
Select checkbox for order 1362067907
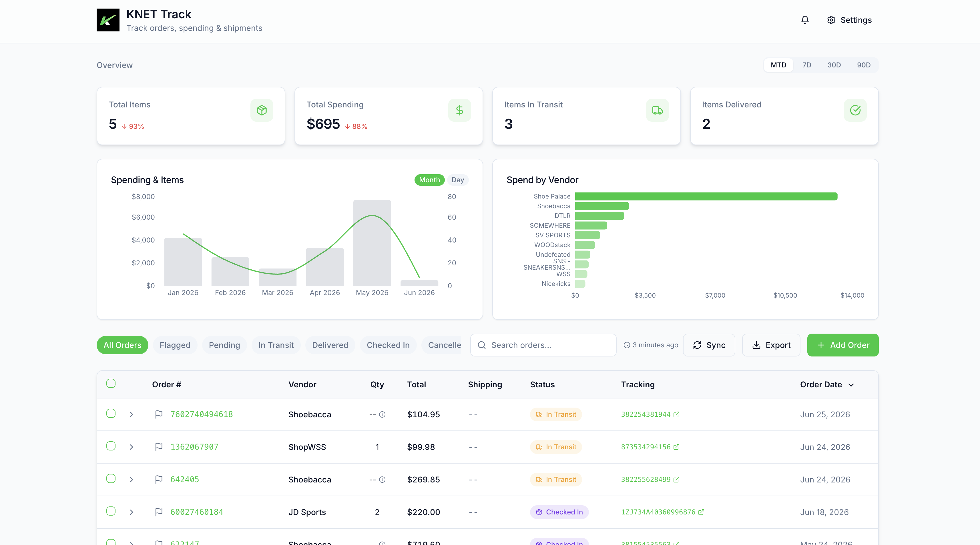pyautogui.click(x=111, y=446)
